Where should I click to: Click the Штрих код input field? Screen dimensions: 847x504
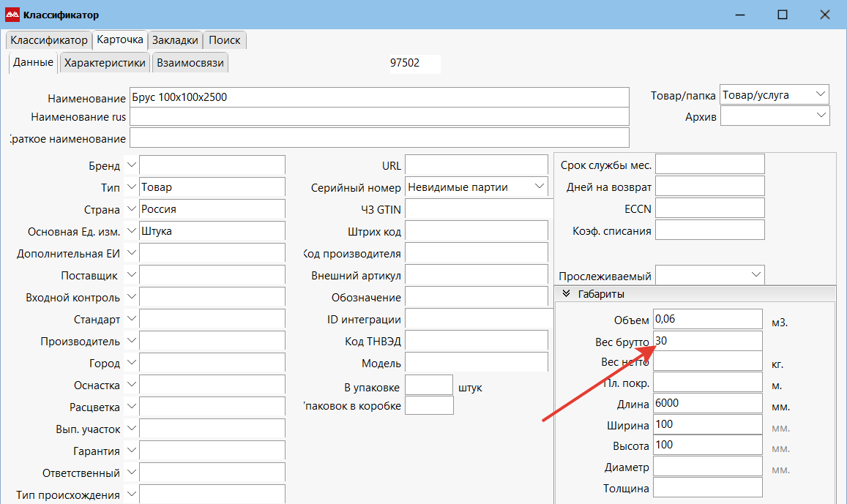click(x=477, y=231)
